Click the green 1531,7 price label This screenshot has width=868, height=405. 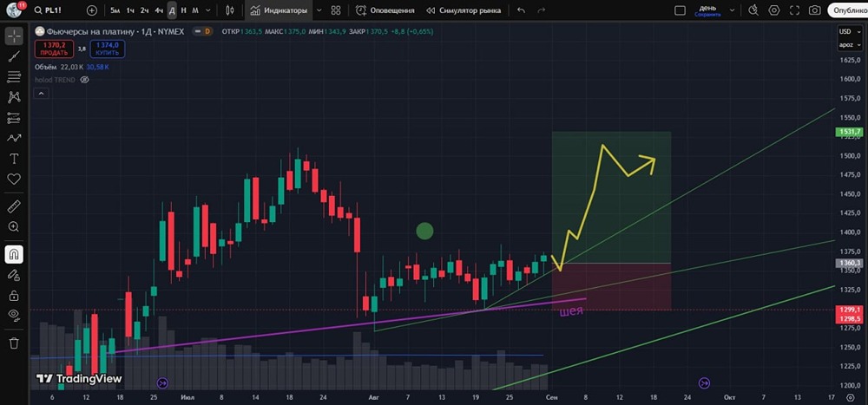[x=850, y=132]
